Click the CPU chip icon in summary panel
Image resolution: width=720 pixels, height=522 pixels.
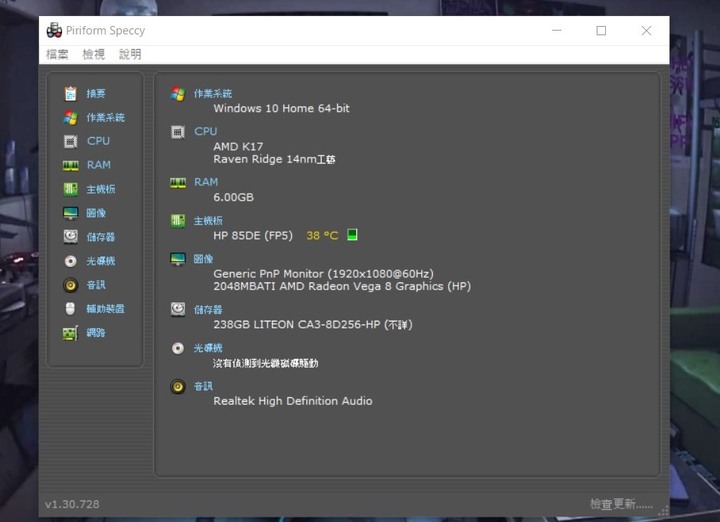(x=178, y=132)
